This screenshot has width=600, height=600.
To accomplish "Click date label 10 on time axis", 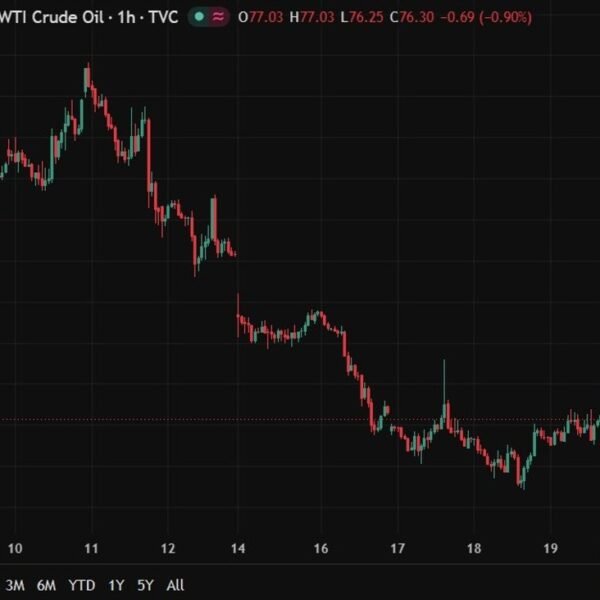I will click(15, 548).
